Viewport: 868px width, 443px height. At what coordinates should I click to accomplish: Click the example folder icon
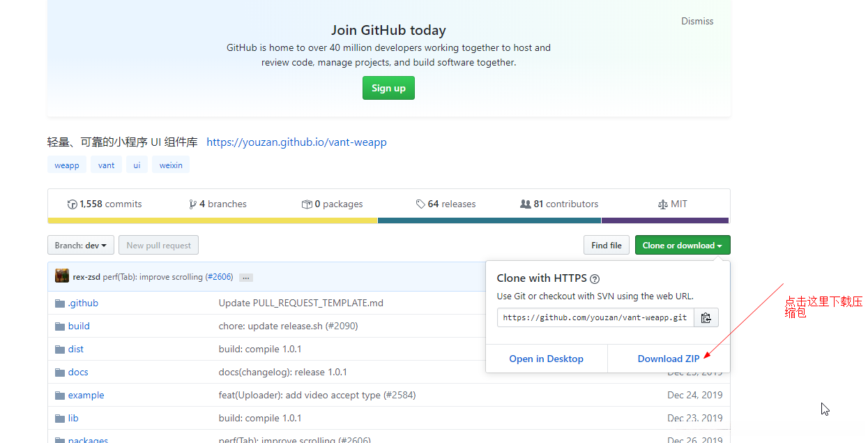tap(60, 396)
